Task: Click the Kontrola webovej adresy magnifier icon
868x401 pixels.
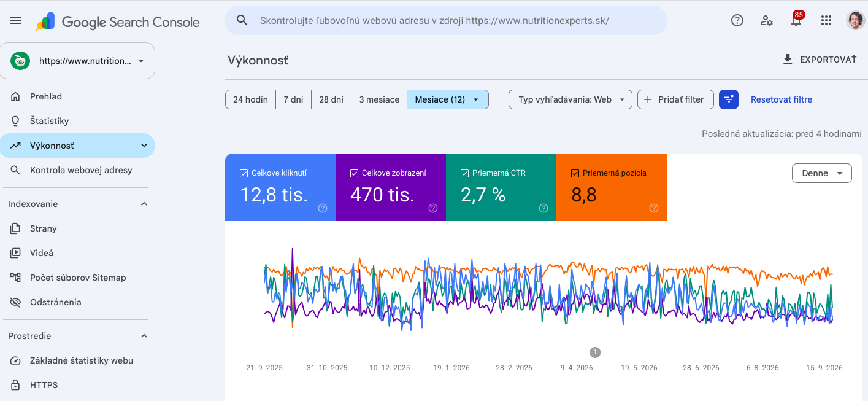Action: (16, 170)
